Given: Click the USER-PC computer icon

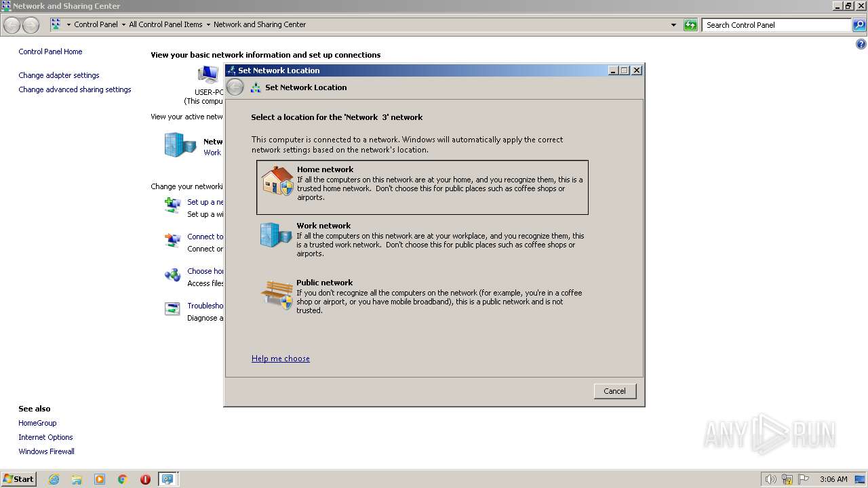Looking at the screenshot, I should tap(208, 75).
